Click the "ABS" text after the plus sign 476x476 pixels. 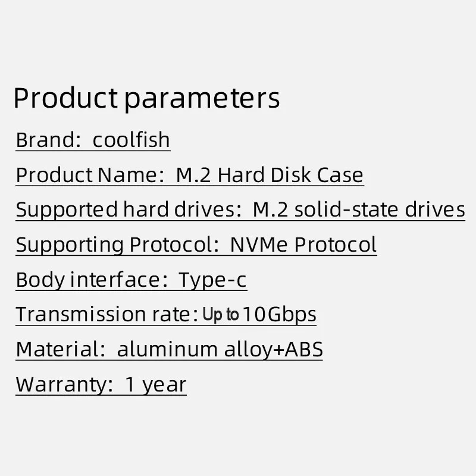click(304, 349)
